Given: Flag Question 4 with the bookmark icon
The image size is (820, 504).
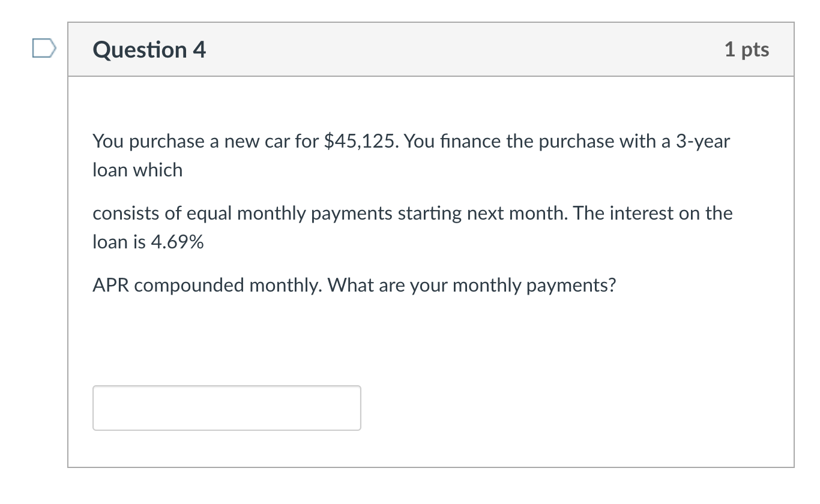Looking at the screenshot, I should tap(44, 49).
